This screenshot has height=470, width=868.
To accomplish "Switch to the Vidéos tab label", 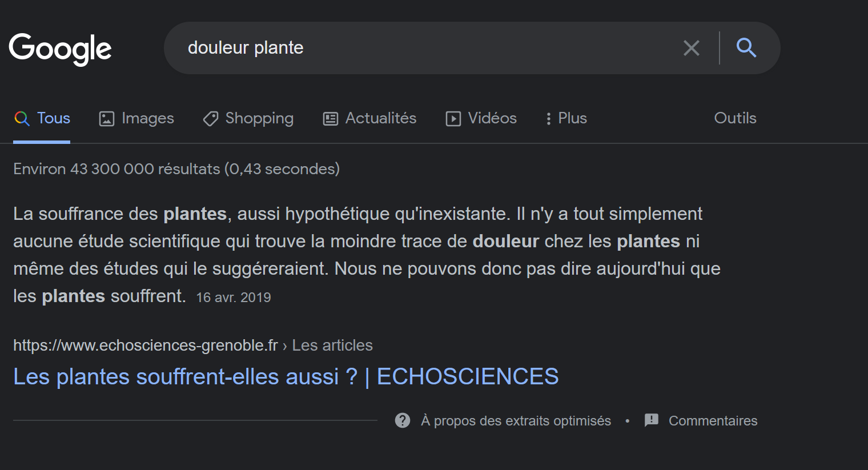I will [x=492, y=118].
